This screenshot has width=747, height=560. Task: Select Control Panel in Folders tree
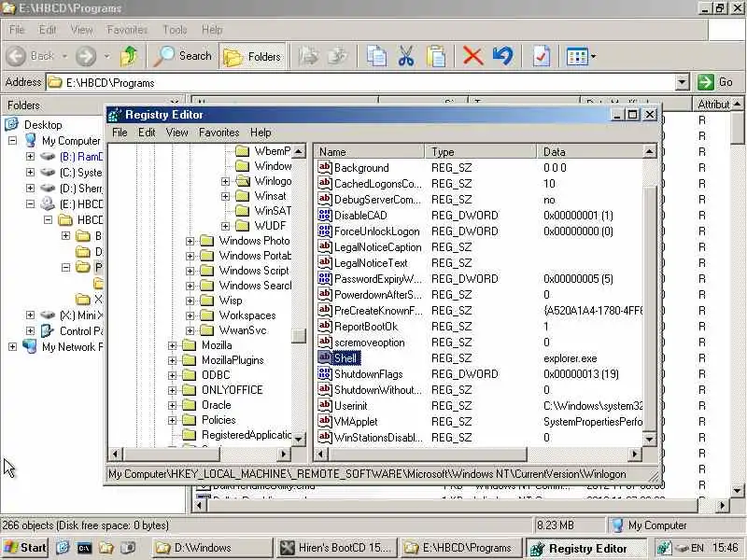[81, 331]
